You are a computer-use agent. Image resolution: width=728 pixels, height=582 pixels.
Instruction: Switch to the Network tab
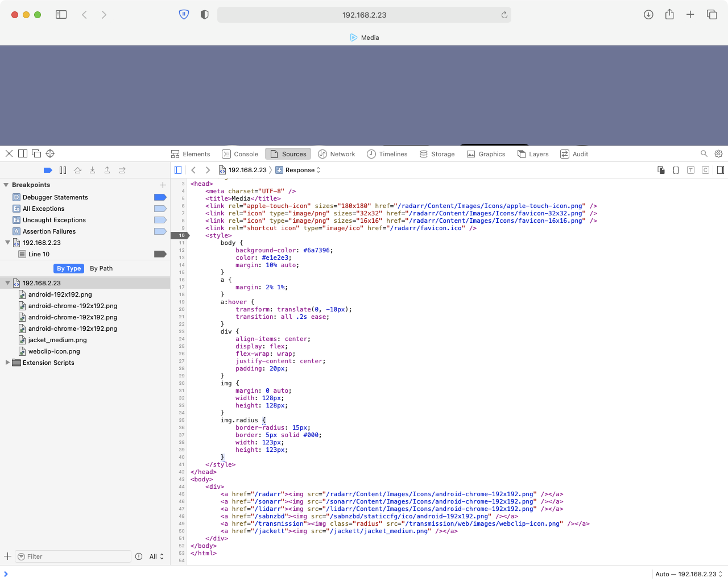click(x=337, y=154)
